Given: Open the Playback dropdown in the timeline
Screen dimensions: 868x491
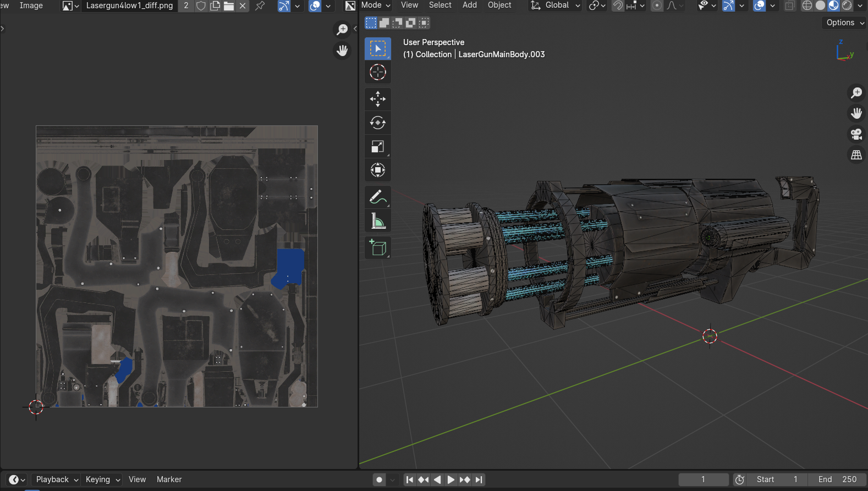Looking at the screenshot, I should tap(57, 479).
